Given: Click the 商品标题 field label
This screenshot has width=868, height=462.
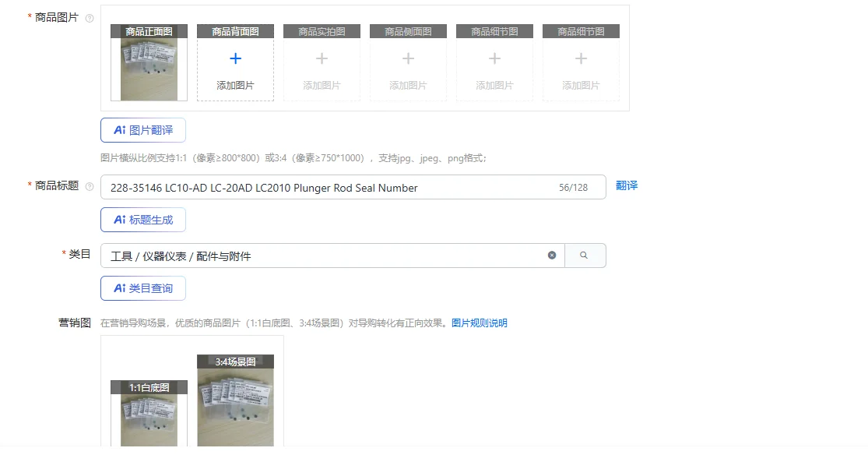Looking at the screenshot, I should pyautogui.click(x=57, y=185).
